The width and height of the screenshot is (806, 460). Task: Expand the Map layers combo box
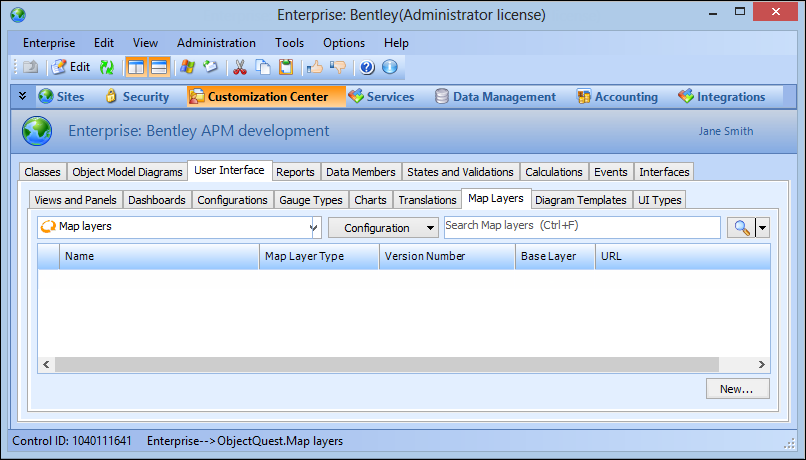pyautogui.click(x=314, y=228)
